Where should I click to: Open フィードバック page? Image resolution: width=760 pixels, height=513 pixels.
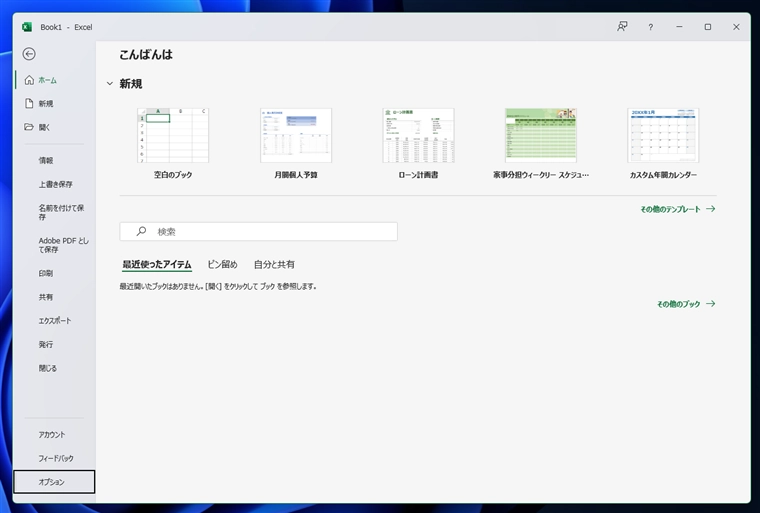tap(55, 458)
